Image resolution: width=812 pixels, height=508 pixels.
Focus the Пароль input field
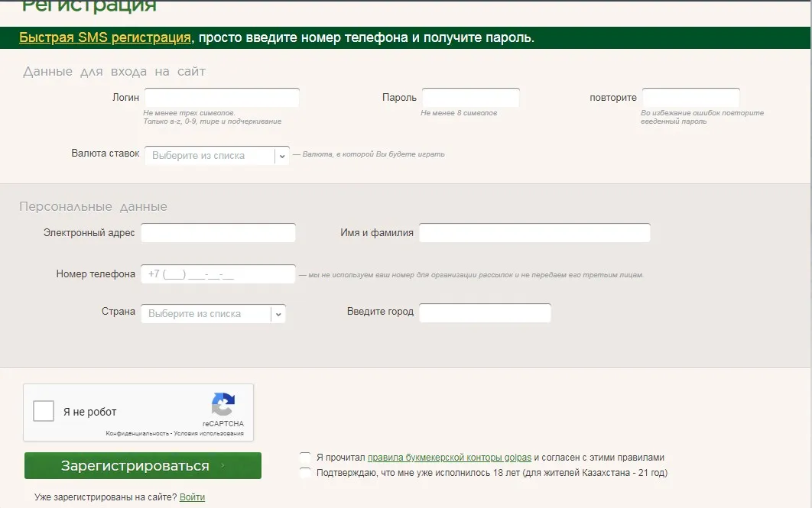[x=471, y=98]
